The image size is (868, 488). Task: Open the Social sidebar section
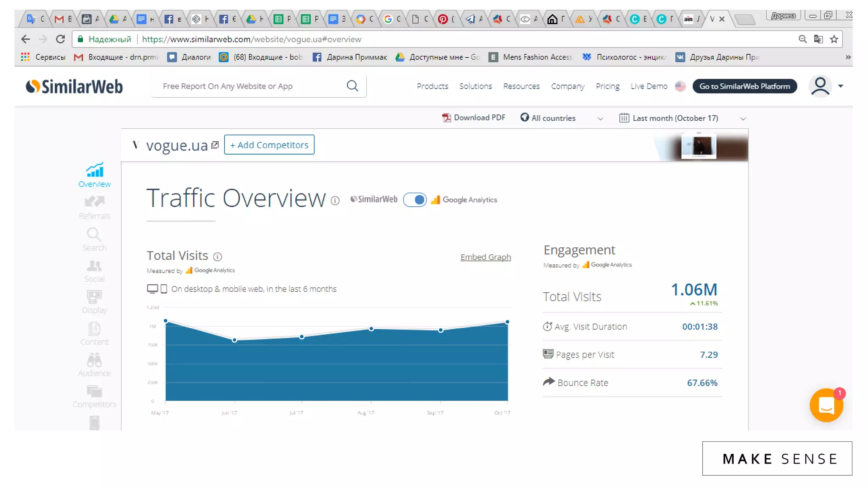tap(94, 271)
